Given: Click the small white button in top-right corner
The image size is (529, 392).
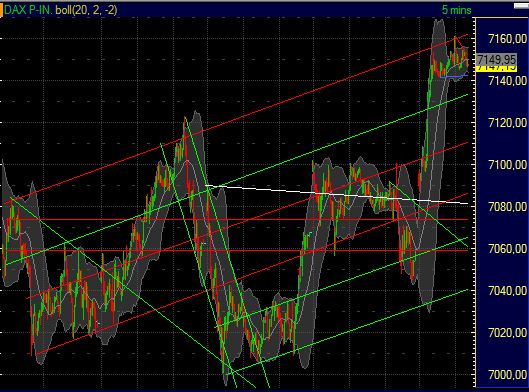Looking at the screenshot, I should click(521, 6).
